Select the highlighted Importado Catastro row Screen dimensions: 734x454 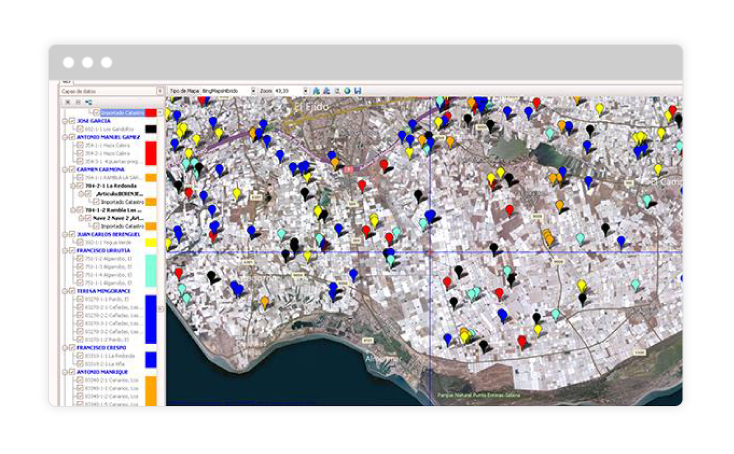click(123, 113)
